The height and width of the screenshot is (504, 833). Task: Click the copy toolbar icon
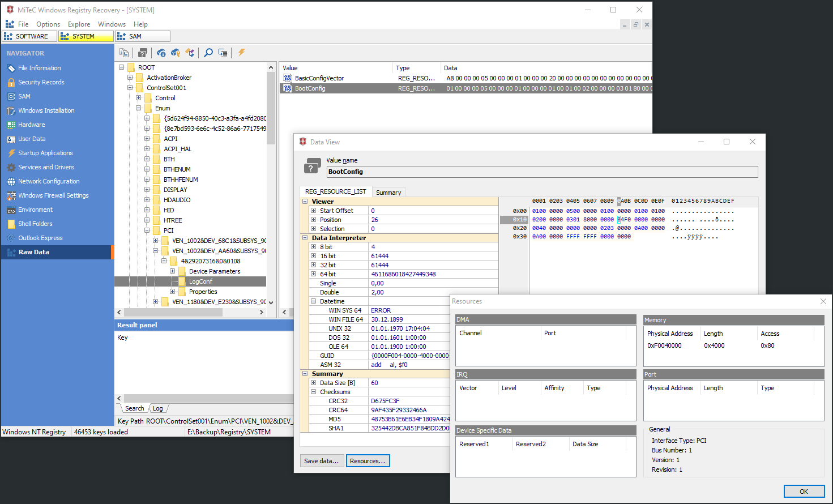125,53
